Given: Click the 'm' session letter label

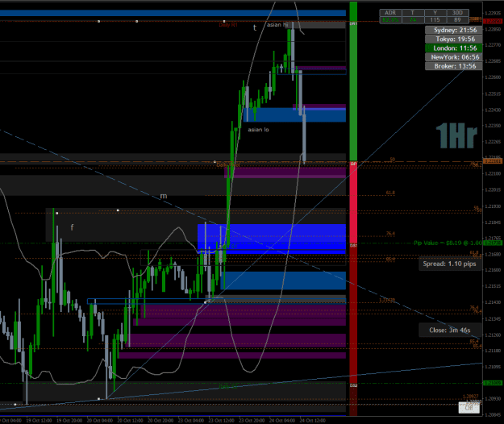Looking at the screenshot, I should [x=164, y=196].
